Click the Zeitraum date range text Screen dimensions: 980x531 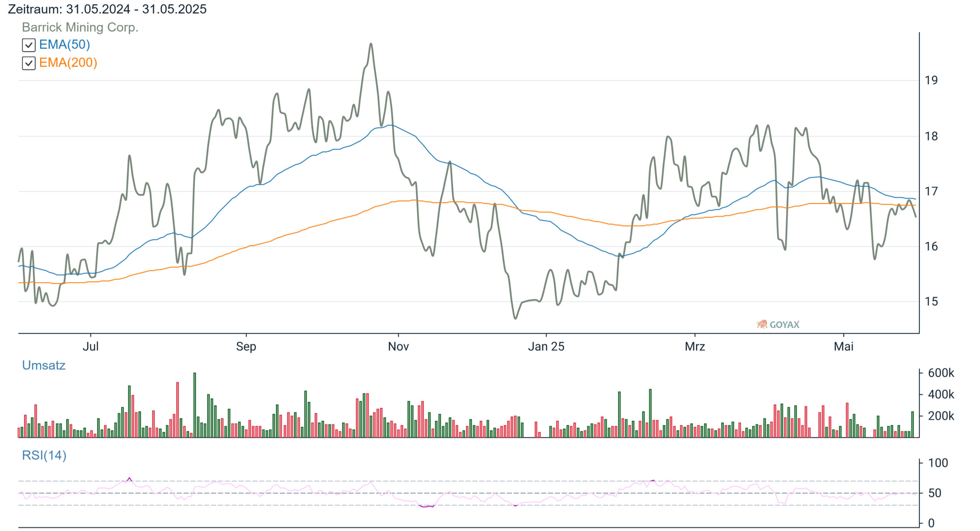107,9
